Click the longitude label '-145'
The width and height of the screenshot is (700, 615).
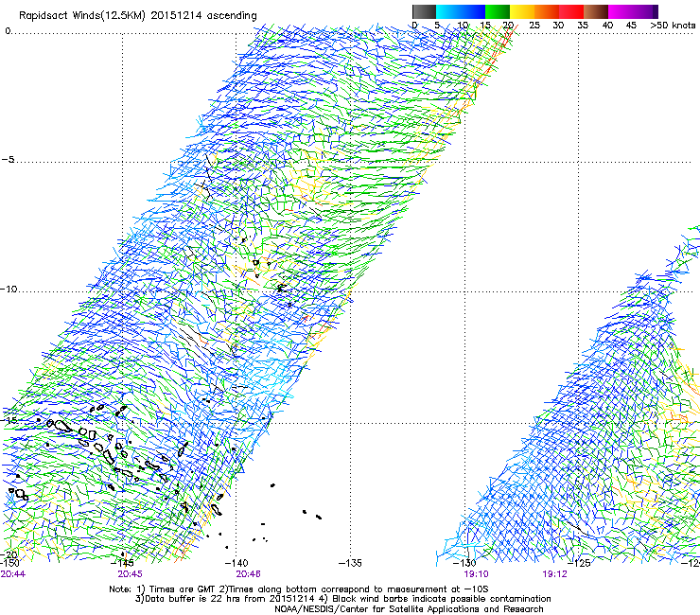point(122,563)
